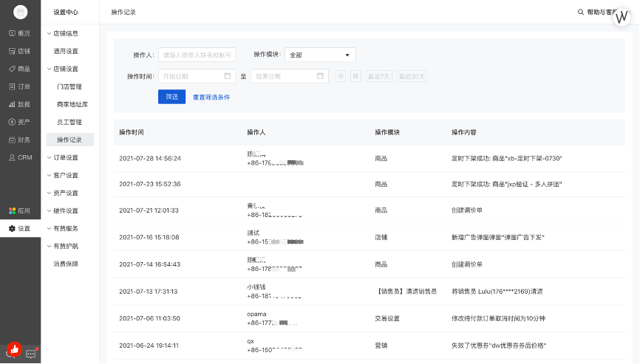
Task: Expand the 硬件设置 group
Action: pos(62,210)
